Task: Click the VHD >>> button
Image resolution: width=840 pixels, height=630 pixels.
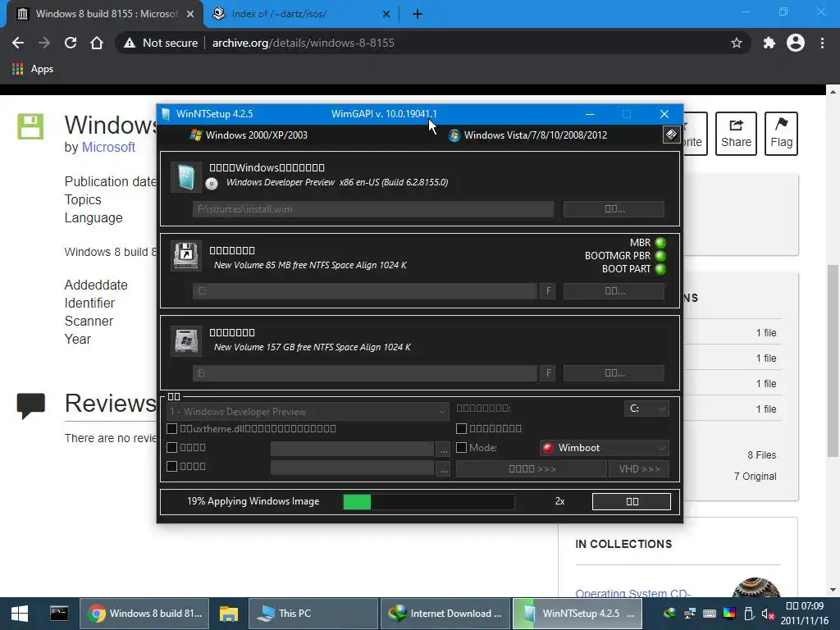Action: point(639,468)
